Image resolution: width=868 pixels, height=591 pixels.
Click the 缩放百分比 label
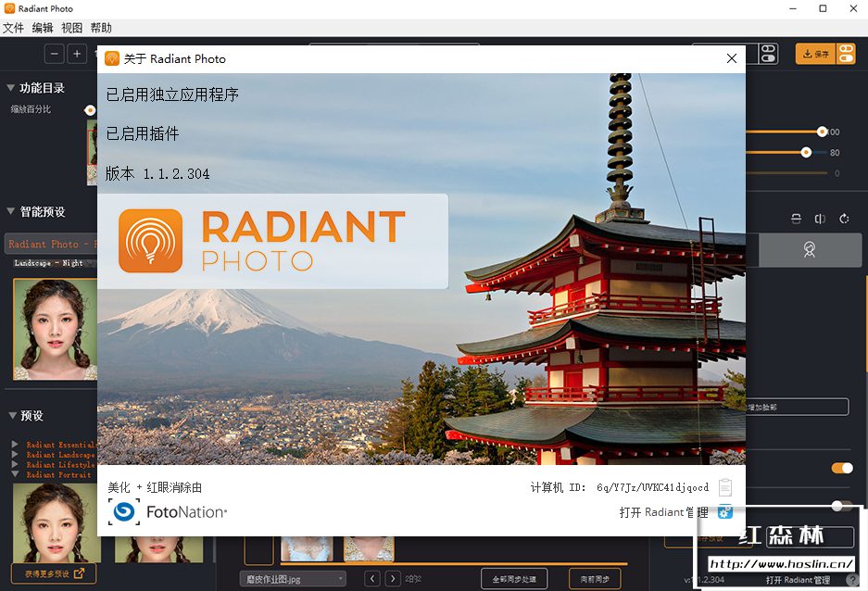click(x=31, y=109)
